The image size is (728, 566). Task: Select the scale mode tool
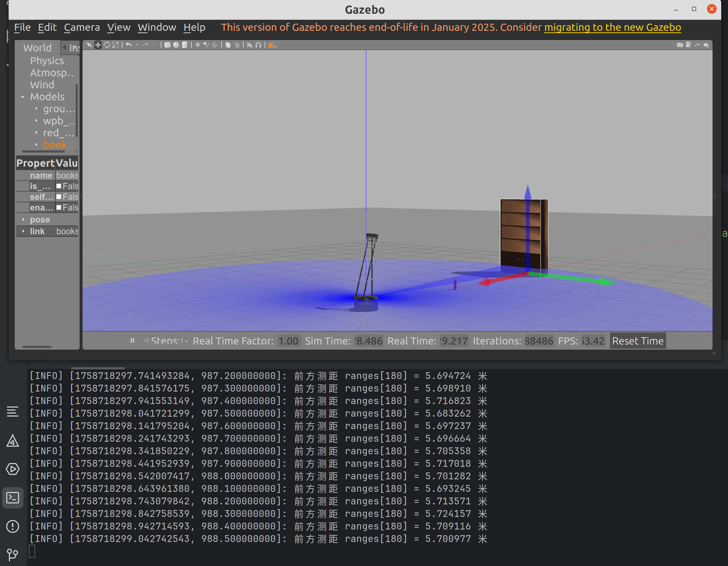[x=115, y=45]
